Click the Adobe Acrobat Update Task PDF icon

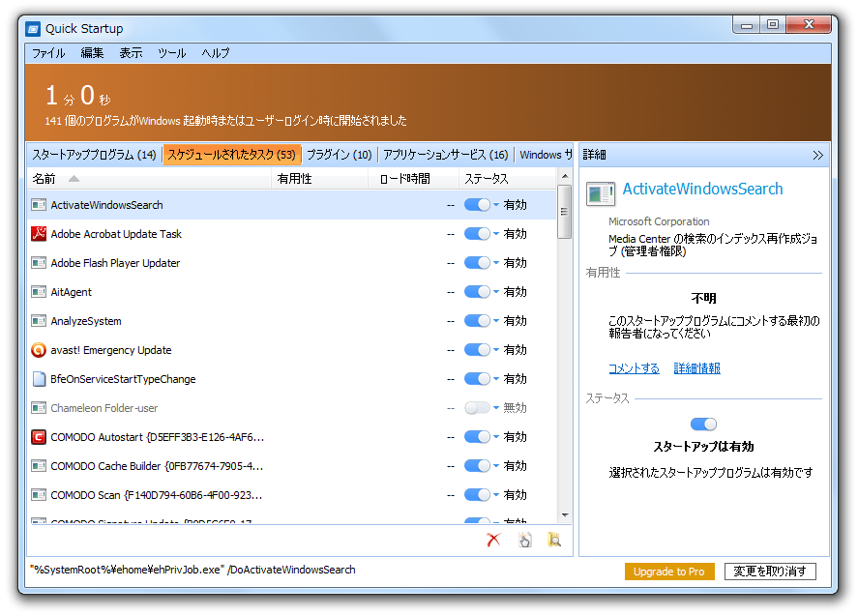[x=39, y=234]
